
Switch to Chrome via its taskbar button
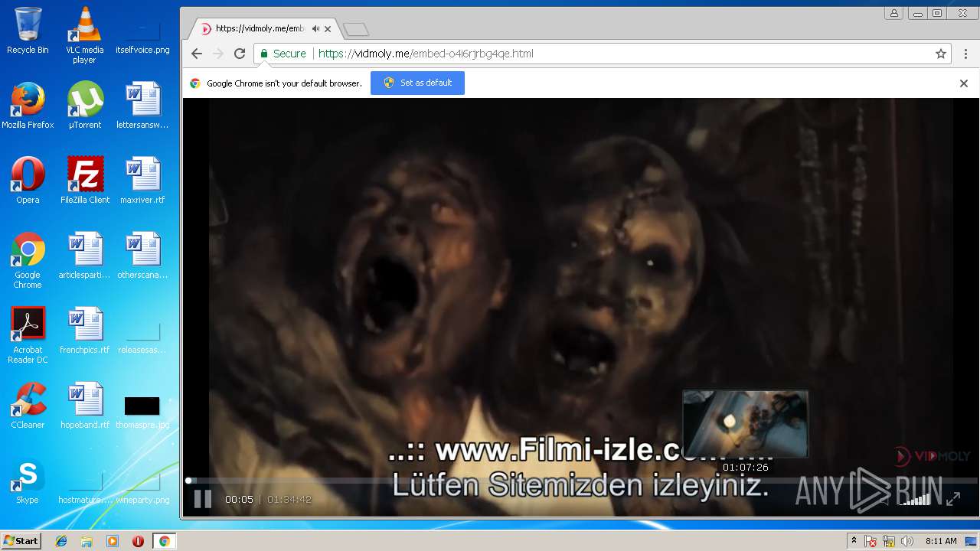click(x=164, y=541)
